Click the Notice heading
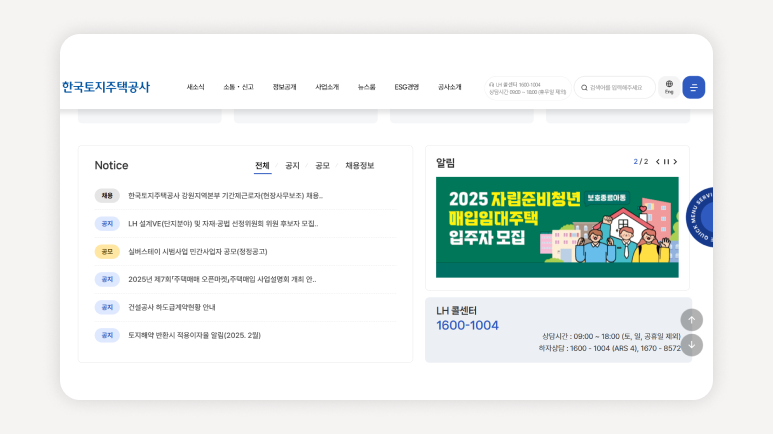 point(111,166)
